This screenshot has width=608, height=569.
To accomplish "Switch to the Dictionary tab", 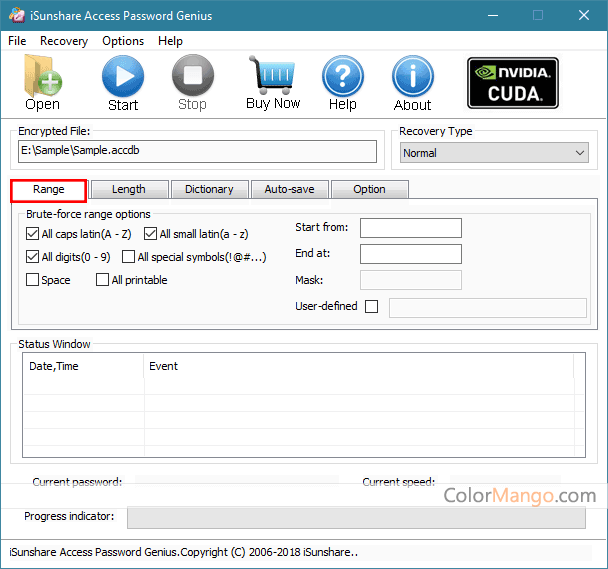I will tap(209, 190).
